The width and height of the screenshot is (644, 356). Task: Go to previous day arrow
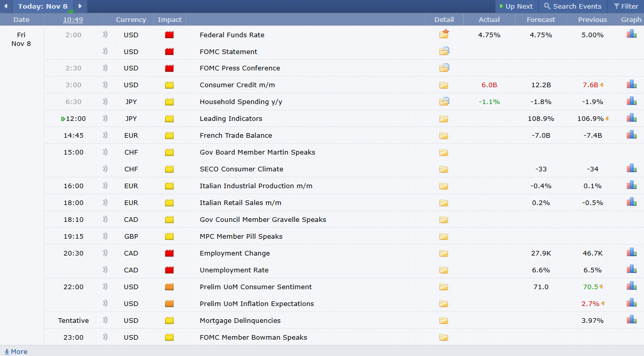coord(6,6)
